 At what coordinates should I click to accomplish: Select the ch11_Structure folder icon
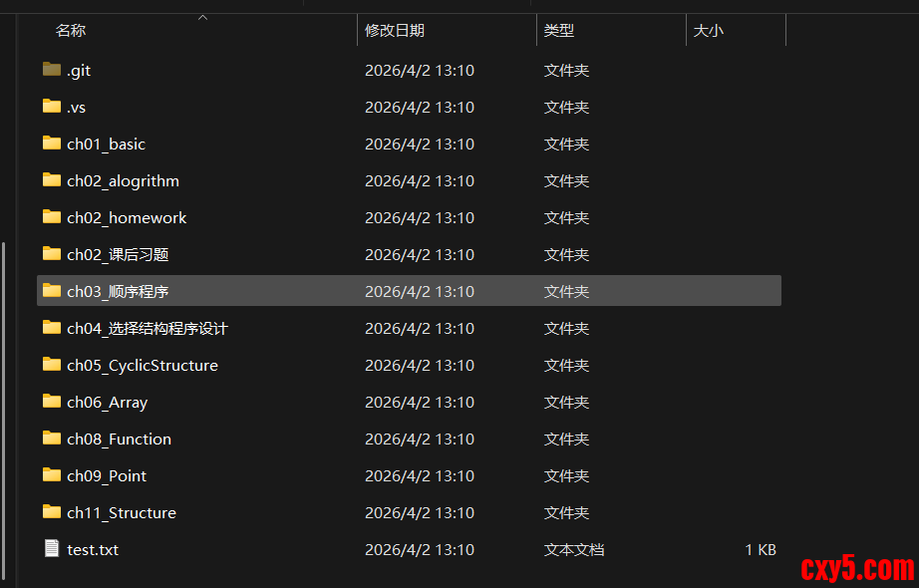click(x=52, y=512)
